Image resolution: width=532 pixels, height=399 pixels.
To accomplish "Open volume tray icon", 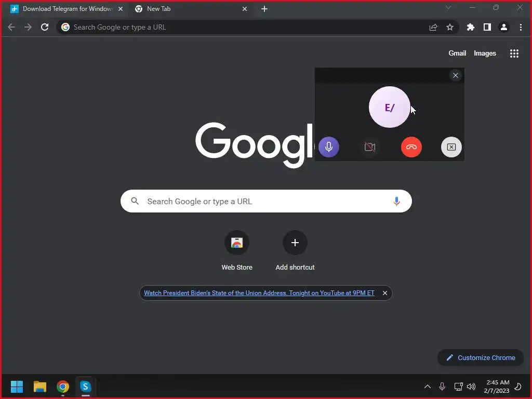I will [471, 387].
